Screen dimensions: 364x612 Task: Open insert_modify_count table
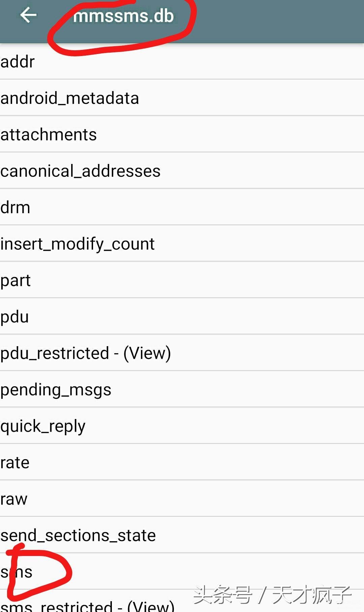pyautogui.click(x=182, y=244)
